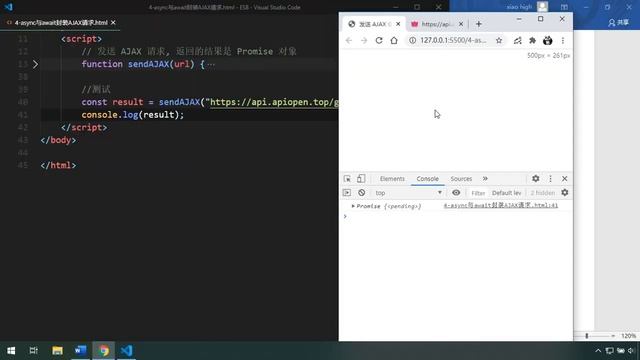Close the VS Code editor tab
This screenshot has height=360, width=640.
coord(113,22)
